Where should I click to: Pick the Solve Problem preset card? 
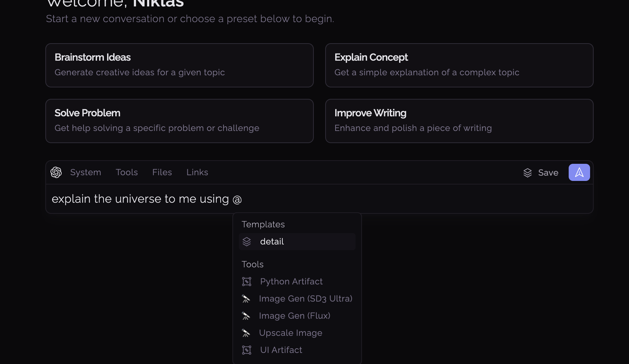click(180, 121)
